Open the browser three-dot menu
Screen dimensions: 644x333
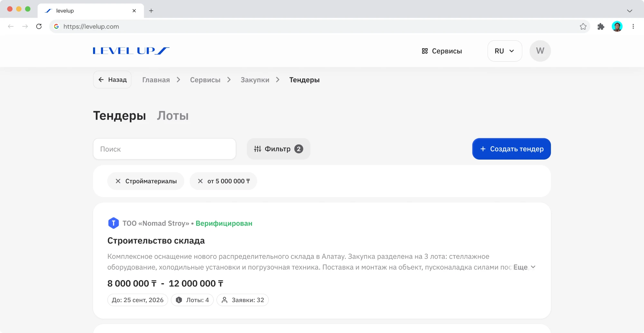click(x=633, y=26)
